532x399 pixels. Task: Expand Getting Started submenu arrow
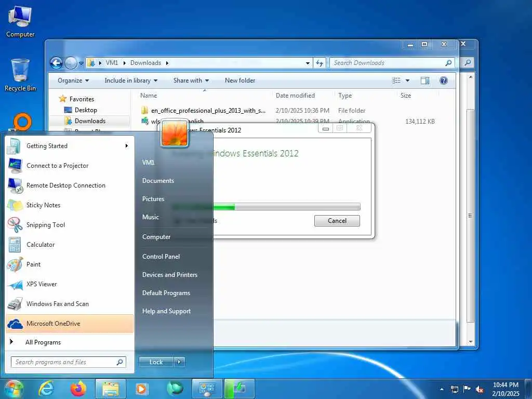point(127,146)
